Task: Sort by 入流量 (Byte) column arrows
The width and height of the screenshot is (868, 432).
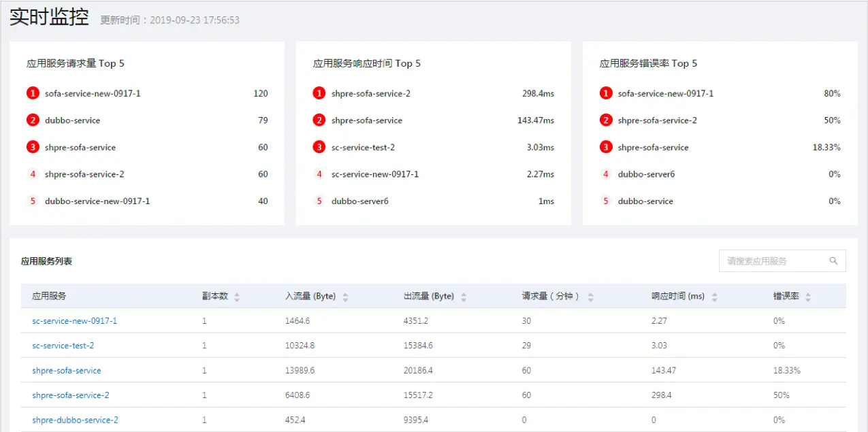Action: [x=345, y=297]
